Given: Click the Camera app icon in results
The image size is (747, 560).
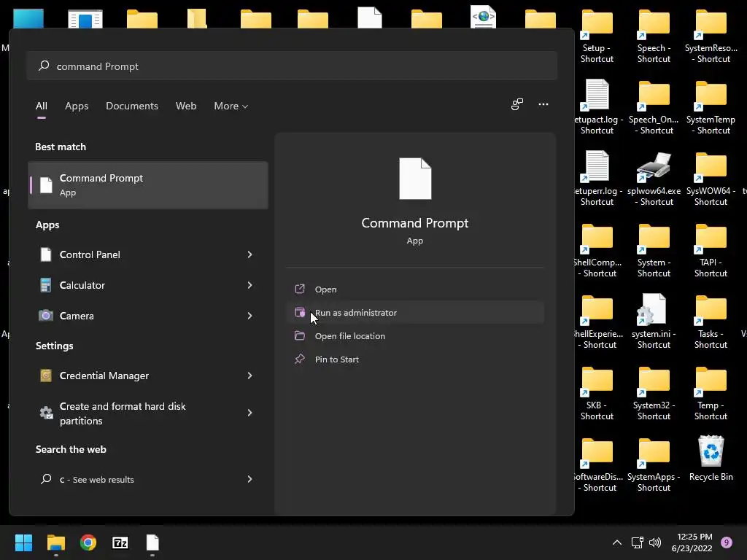Looking at the screenshot, I should [46, 316].
